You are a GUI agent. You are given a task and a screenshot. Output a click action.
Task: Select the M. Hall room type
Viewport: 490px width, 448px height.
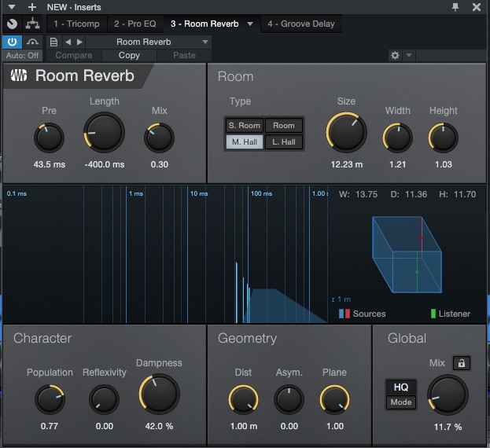click(245, 142)
